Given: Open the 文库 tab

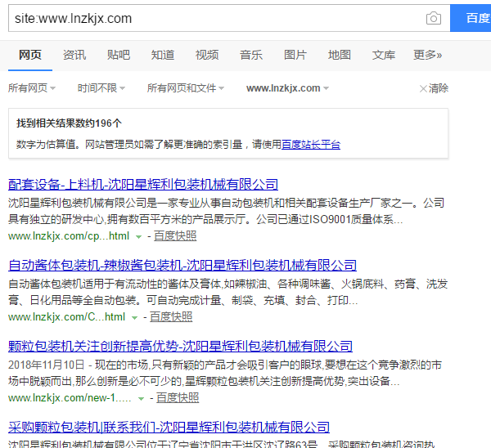Looking at the screenshot, I should click(384, 55).
